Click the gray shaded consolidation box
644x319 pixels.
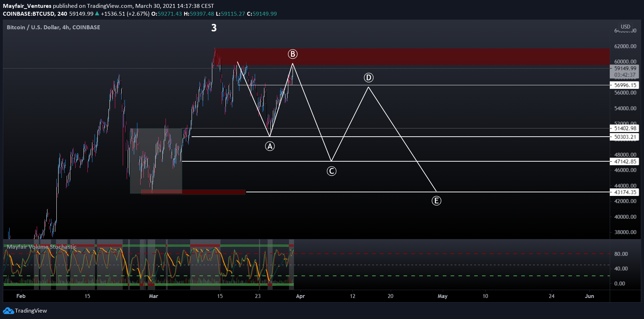click(156, 161)
